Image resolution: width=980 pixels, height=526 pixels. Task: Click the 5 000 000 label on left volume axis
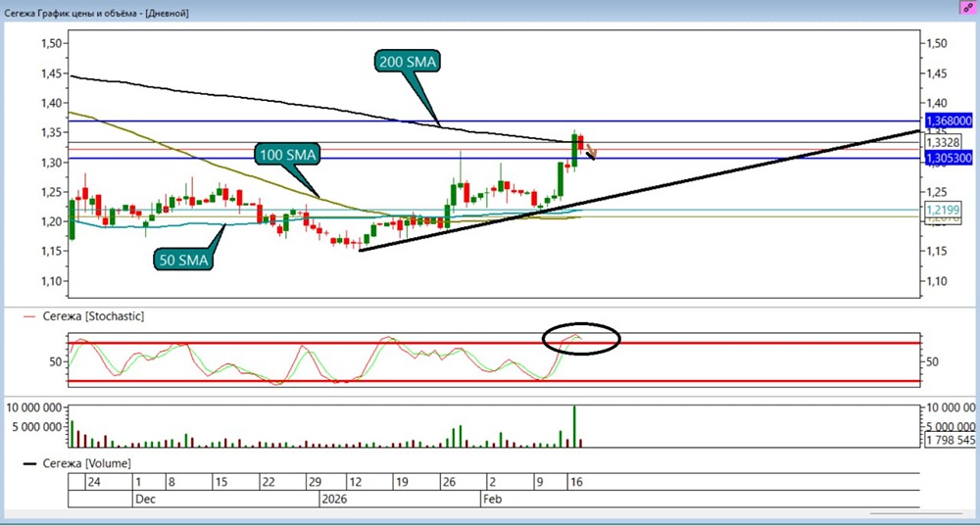click(x=37, y=427)
